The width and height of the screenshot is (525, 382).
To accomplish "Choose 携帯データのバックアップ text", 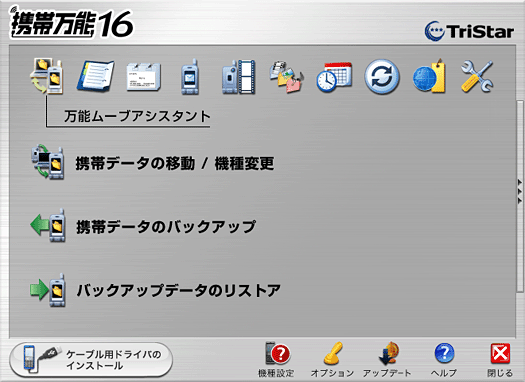I will (x=166, y=227).
